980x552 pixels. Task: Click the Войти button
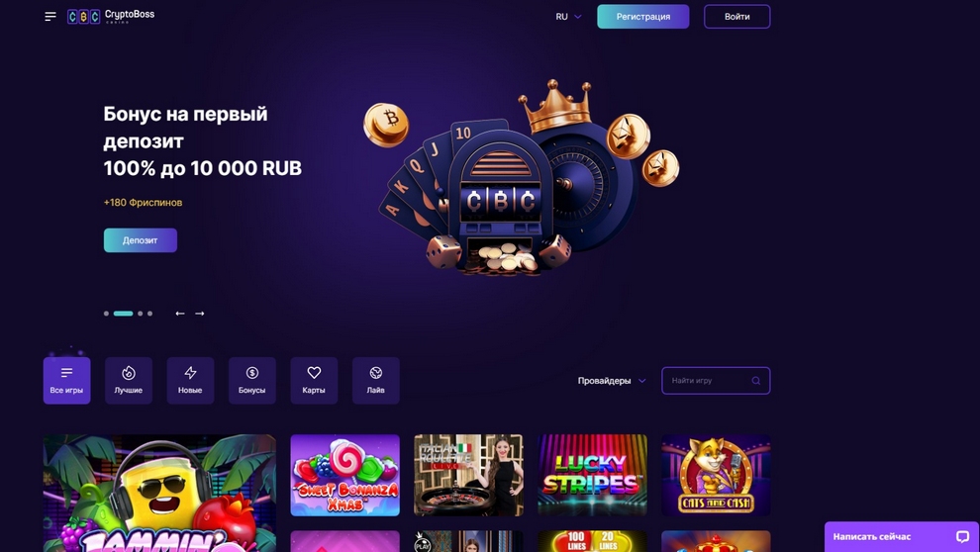click(x=736, y=17)
